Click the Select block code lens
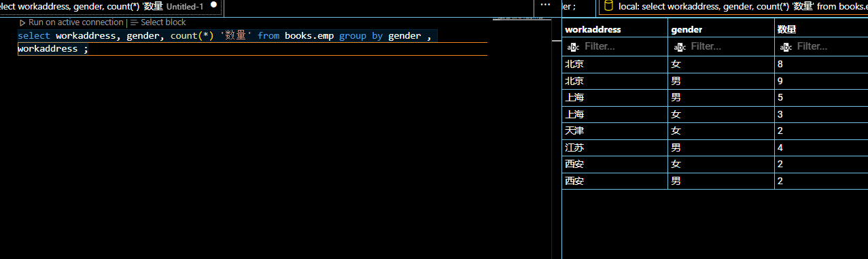 point(158,22)
